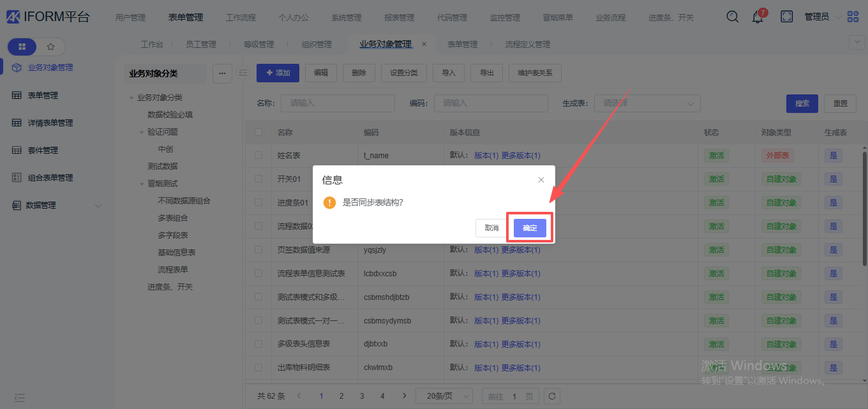Open the 工作流程 top menu
Screen dimensions: 868x409
point(241,17)
